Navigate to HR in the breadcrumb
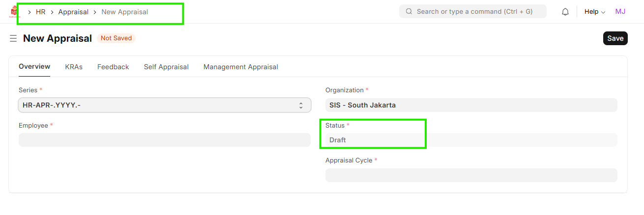Screen dimensions: 644x215 point(41,12)
